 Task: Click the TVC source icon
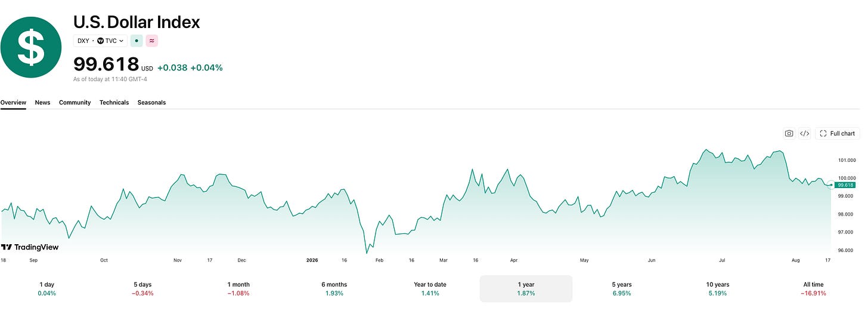click(100, 41)
